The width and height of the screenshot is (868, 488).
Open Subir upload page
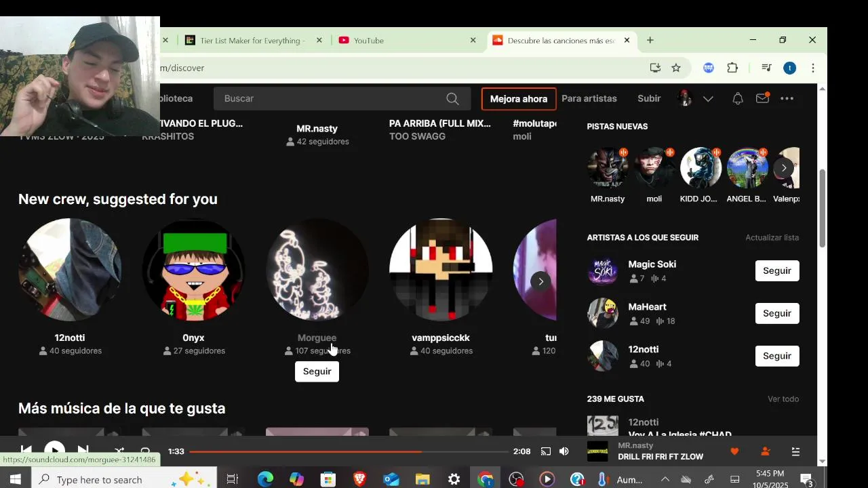tap(649, 99)
